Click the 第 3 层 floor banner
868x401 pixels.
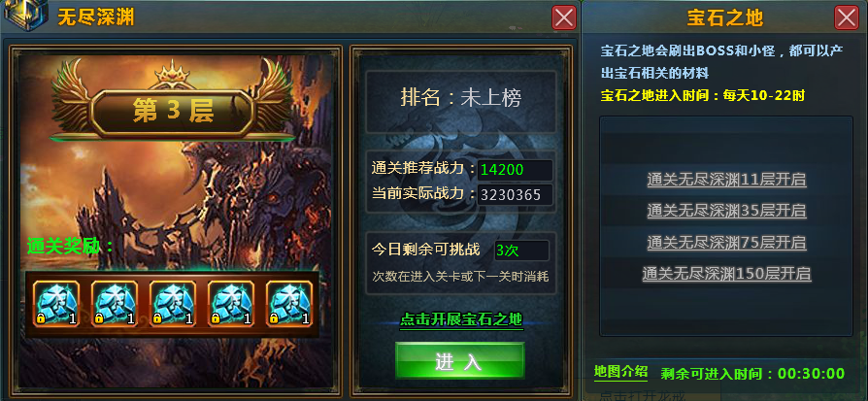point(173,113)
